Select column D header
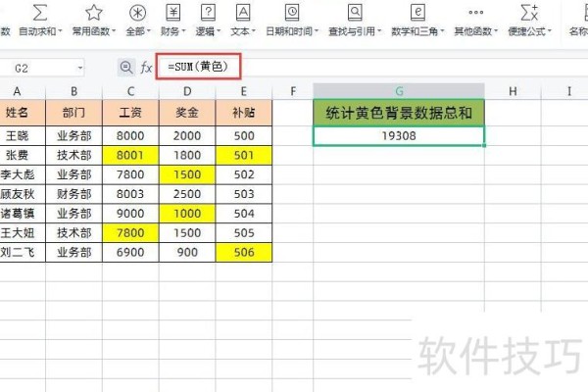The image size is (588, 392). point(187,91)
